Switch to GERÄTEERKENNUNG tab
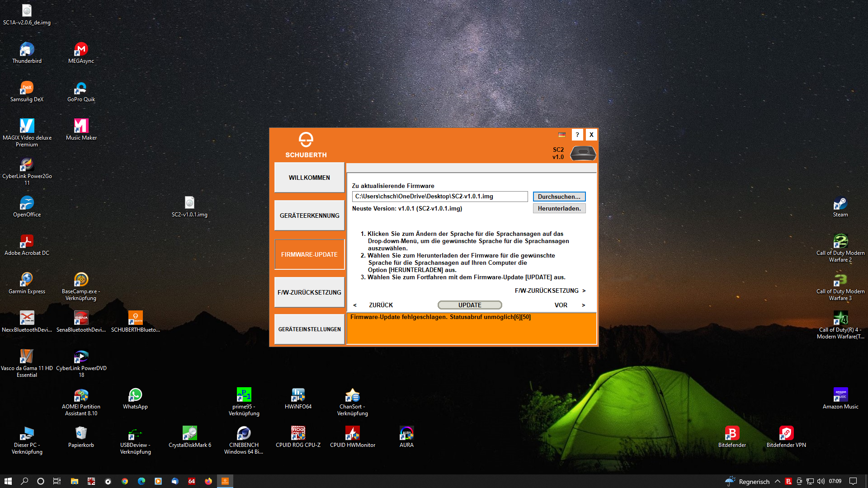This screenshot has width=868, height=488. (309, 216)
